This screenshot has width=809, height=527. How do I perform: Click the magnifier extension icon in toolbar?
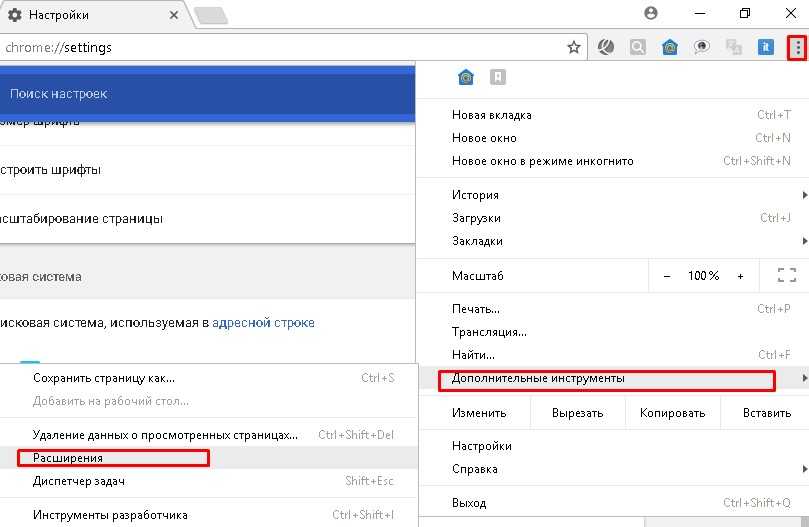click(x=637, y=47)
